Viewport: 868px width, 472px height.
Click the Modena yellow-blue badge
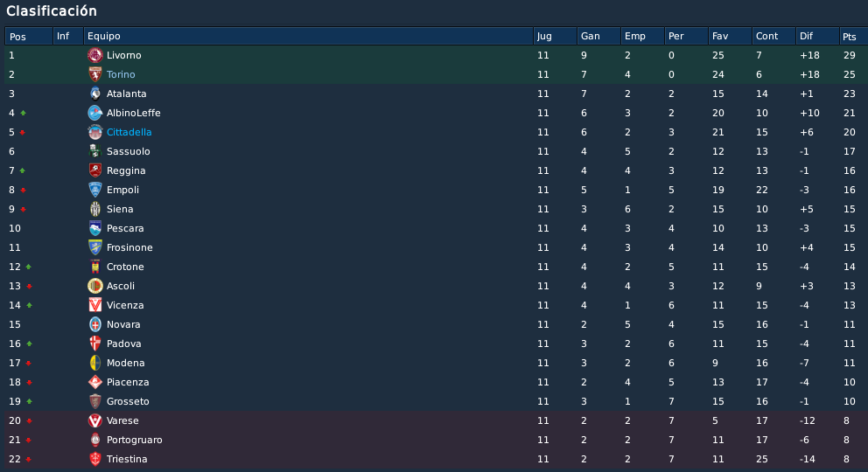click(x=95, y=363)
